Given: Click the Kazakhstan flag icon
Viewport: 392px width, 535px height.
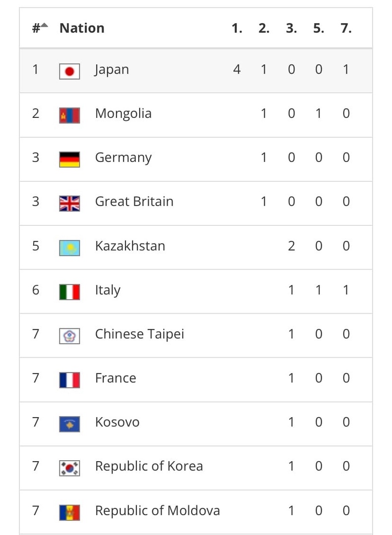Looking at the screenshot, I should [69, 248].
